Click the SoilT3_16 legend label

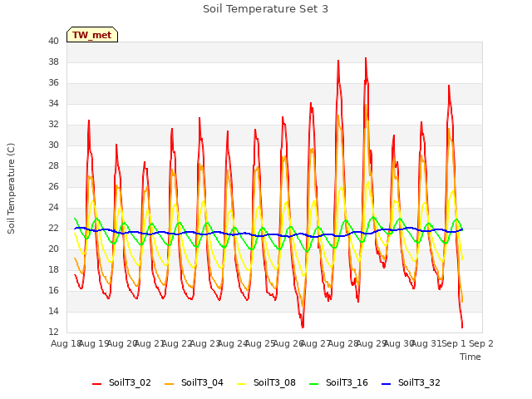347,382
